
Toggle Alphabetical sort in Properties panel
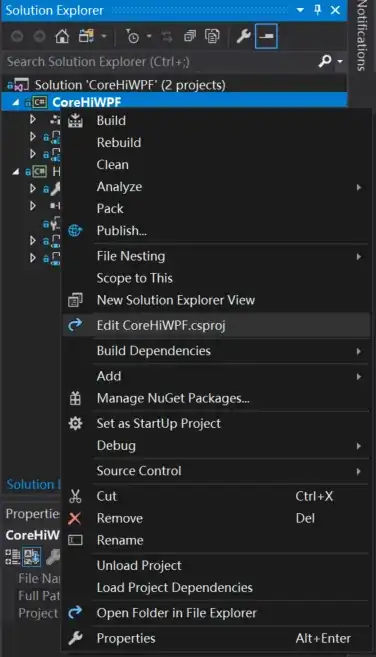(x=31, y=557)
